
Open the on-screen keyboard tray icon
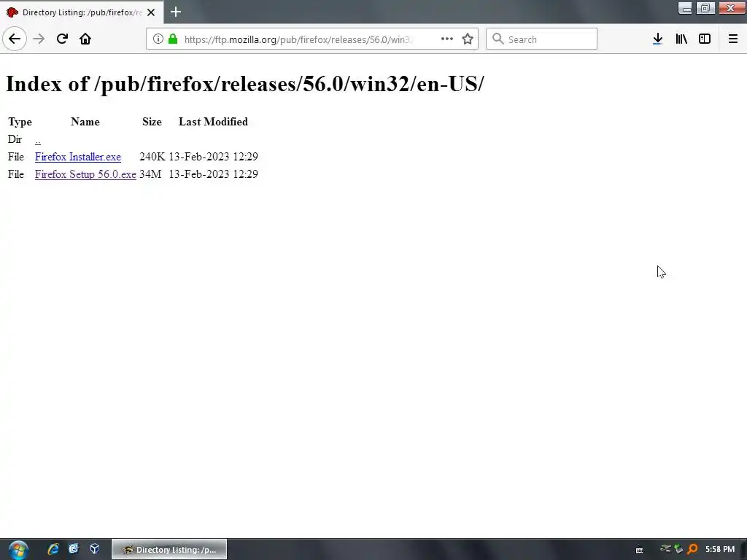(639, 550)
